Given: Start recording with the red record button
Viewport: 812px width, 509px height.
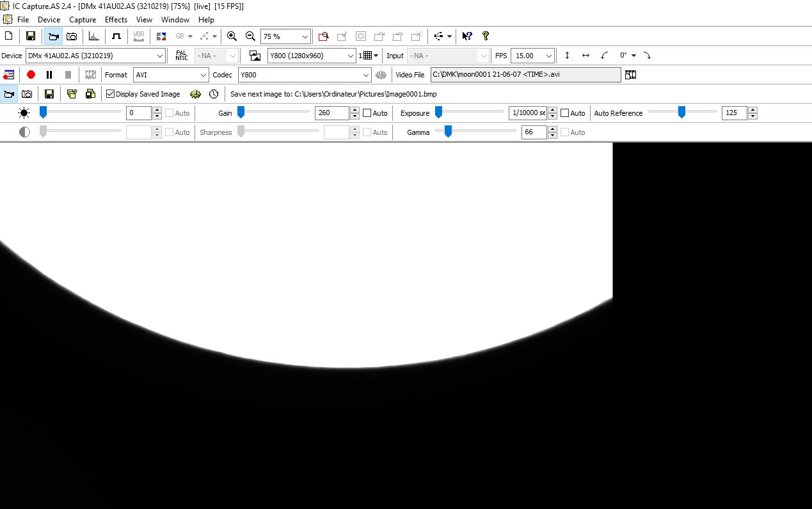Looking at the screenshot, I should 31,75.
